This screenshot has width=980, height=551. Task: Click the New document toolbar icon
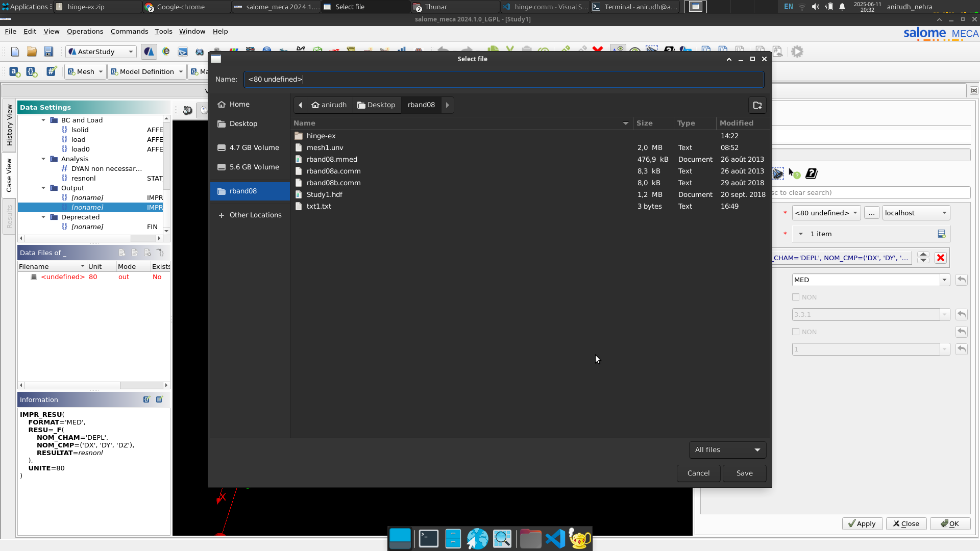click(15, 52)
